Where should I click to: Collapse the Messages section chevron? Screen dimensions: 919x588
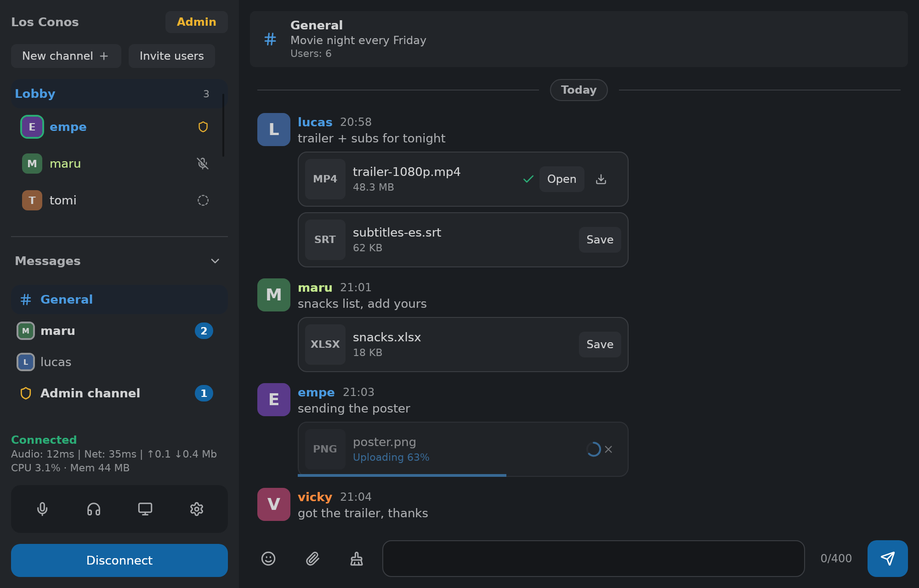click(215, 261)
